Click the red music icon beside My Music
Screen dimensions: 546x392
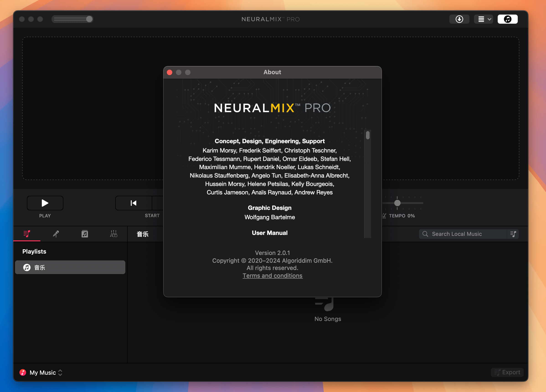point(23,372)
